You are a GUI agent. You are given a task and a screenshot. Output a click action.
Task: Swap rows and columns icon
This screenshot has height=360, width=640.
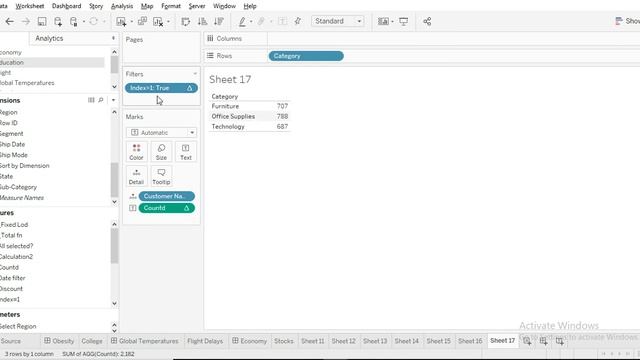pos(186,22)
